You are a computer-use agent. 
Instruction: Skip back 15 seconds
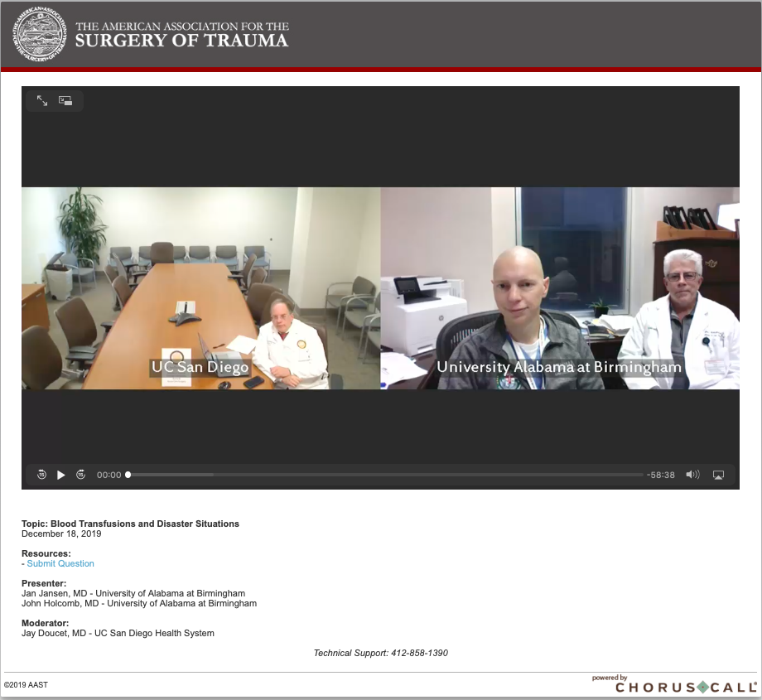pos(41,475)
